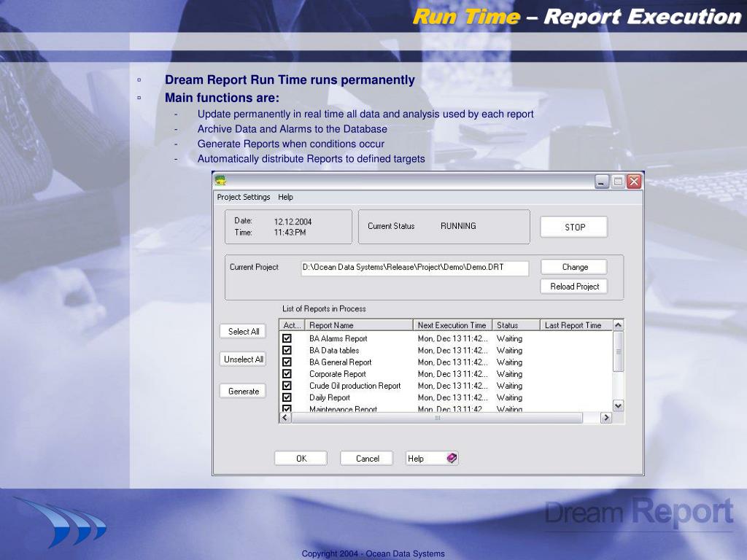Click the "Current Project" label
The width and height of the screenshot is (747, 560).
click(254, 267)
